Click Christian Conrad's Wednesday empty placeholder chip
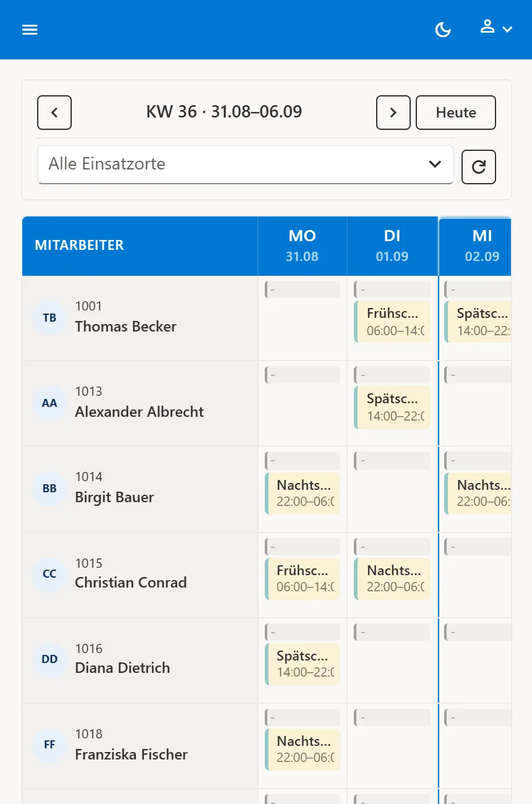This screenshot has width=532, height=804. 478,547
